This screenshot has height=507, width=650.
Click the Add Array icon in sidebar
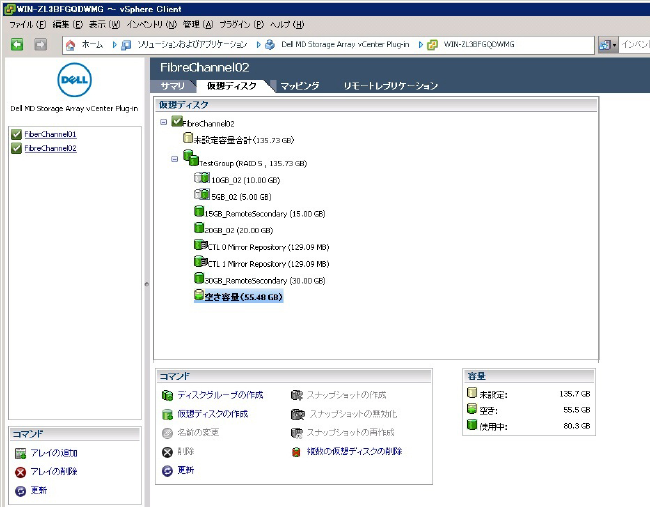[x=20, y=454]
